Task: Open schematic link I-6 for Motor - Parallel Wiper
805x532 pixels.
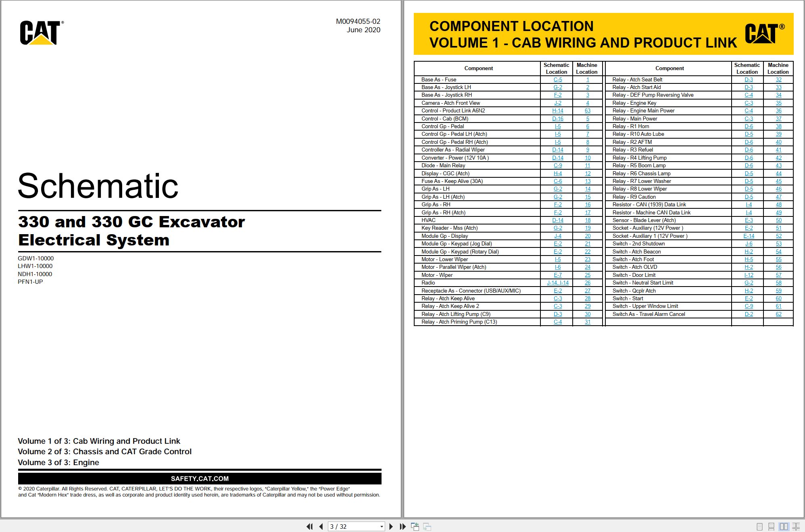Action: pos(557,267)
